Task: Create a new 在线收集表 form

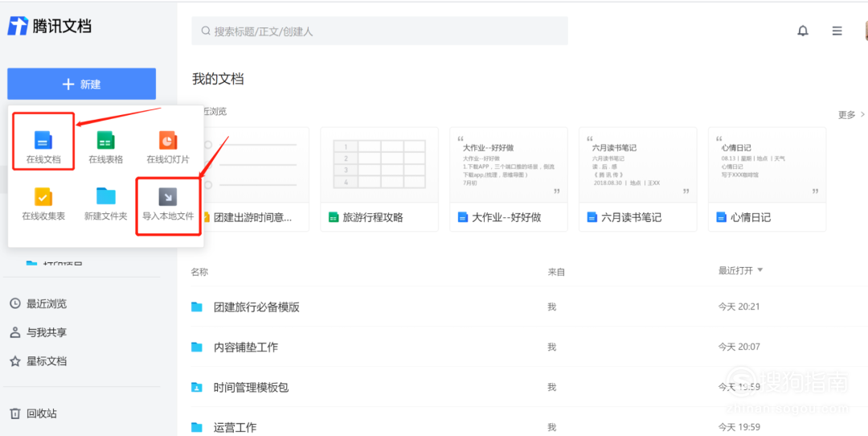Action: coord(43,204)
